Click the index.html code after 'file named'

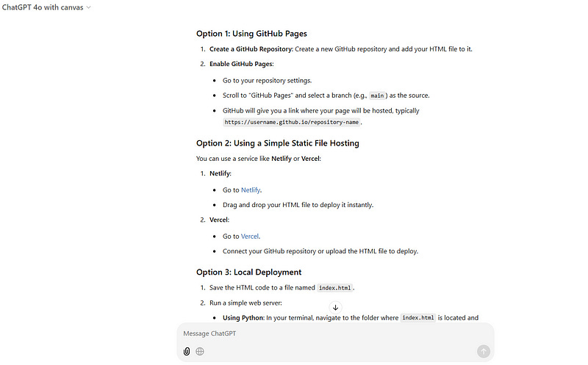[335, 288]
